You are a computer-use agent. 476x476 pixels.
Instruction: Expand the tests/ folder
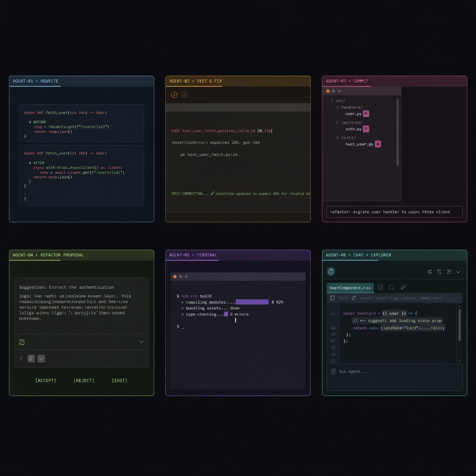[x=337, y=138]
